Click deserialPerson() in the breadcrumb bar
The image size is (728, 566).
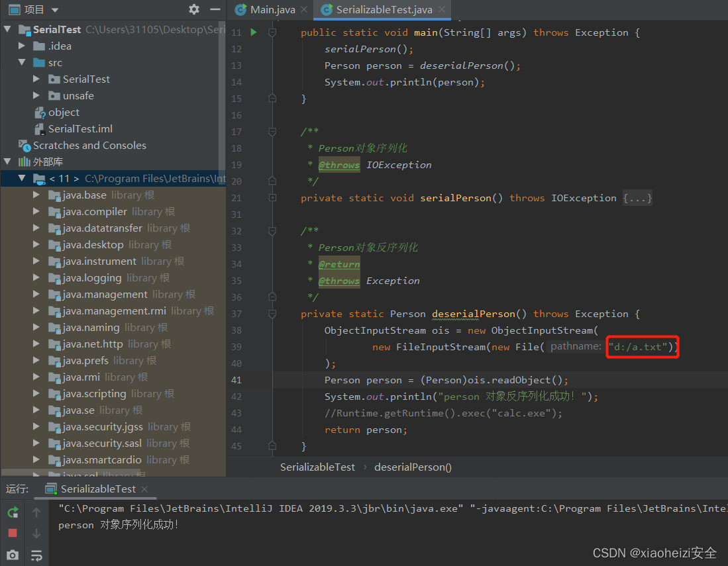point(413,467)
